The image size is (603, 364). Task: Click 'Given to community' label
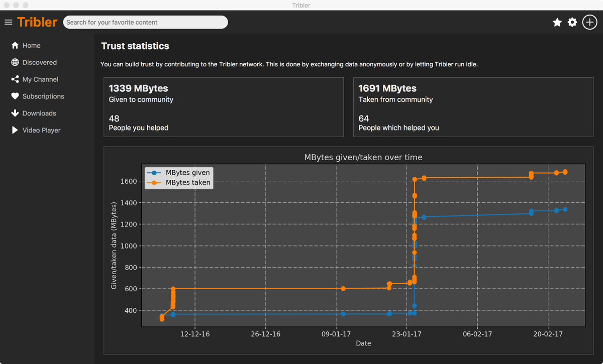click(141, 99)
